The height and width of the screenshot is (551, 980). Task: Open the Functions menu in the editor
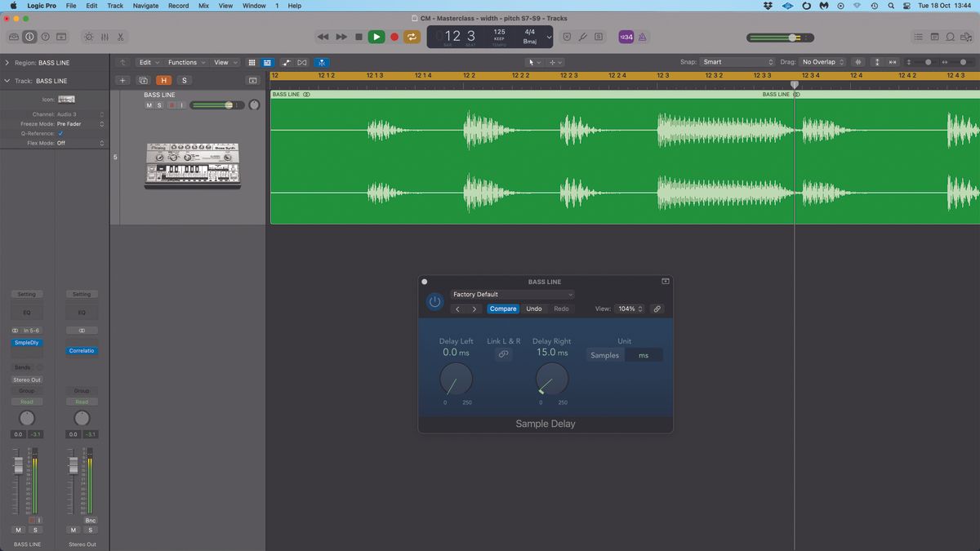click(183, 62)
